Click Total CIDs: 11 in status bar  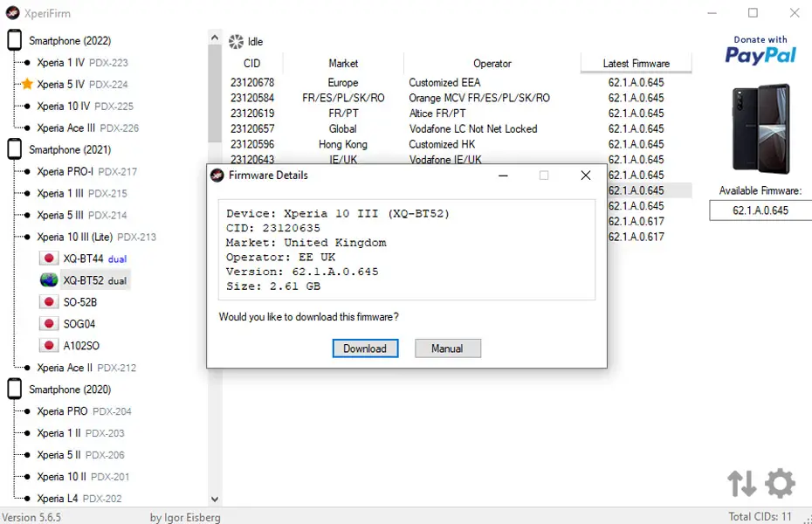[x=760, y=516]
